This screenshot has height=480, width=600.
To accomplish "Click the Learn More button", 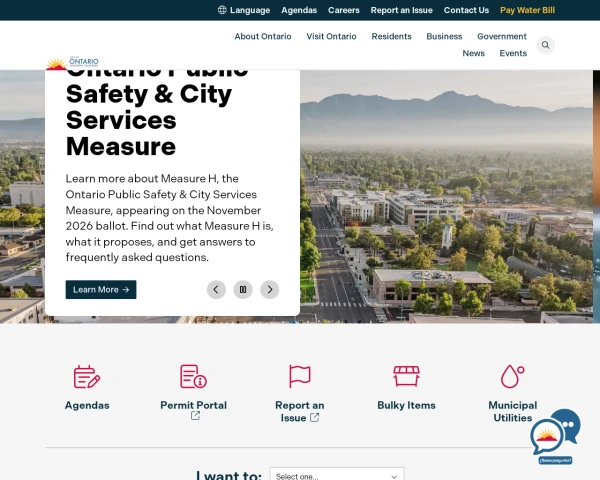I will [x=101, y=290].
